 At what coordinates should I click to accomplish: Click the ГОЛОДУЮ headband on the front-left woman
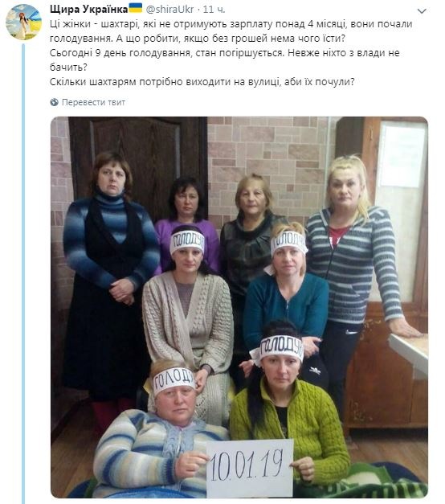tap(174, 380)
